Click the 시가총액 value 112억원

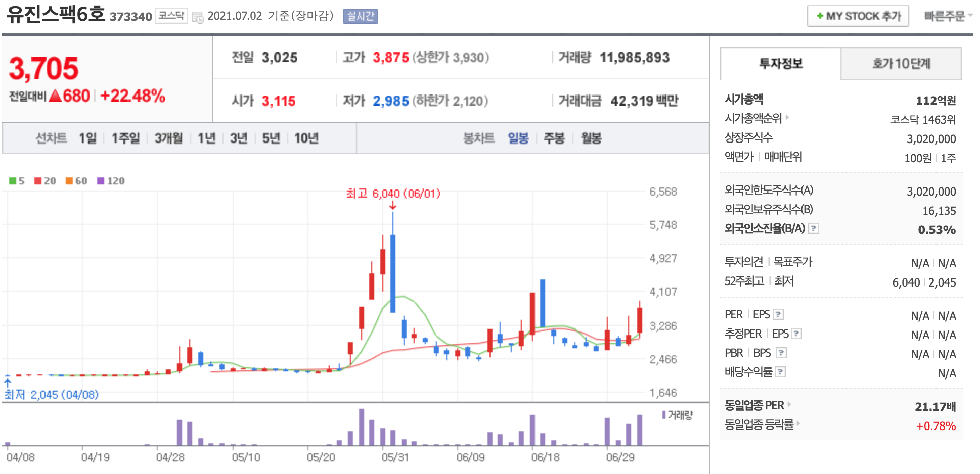point(936,101)
